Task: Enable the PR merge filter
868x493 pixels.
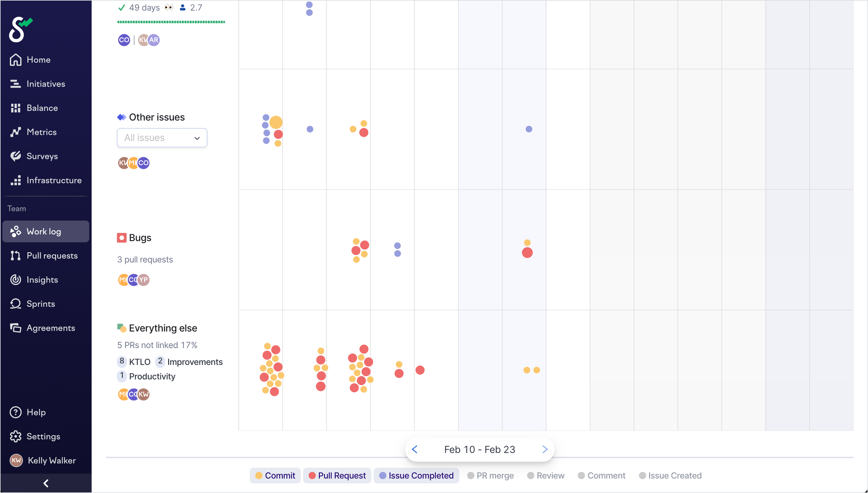Action: pyautogui.click(x=491, y=476)
